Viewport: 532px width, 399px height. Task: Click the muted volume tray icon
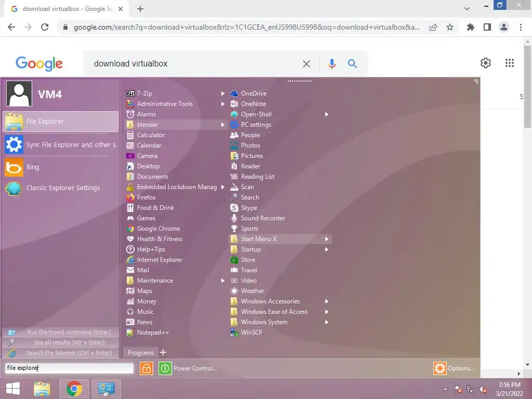[483, 389]
